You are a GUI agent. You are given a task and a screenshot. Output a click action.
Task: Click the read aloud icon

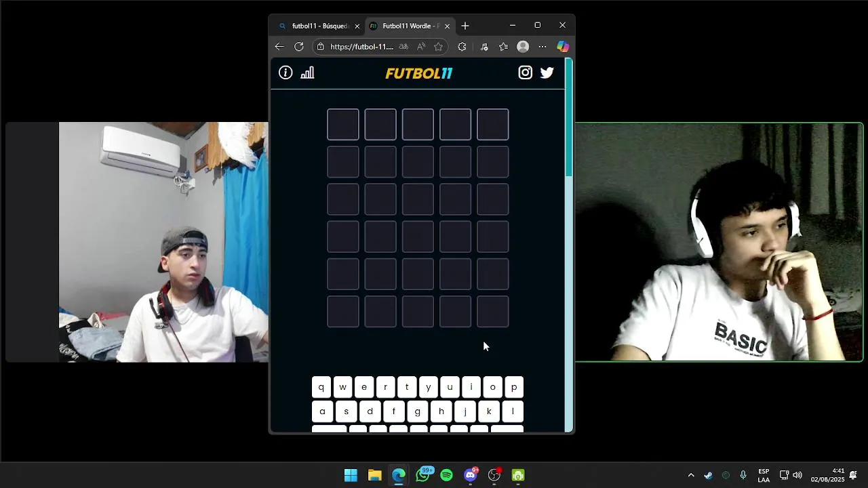click(x=421, y=47)
